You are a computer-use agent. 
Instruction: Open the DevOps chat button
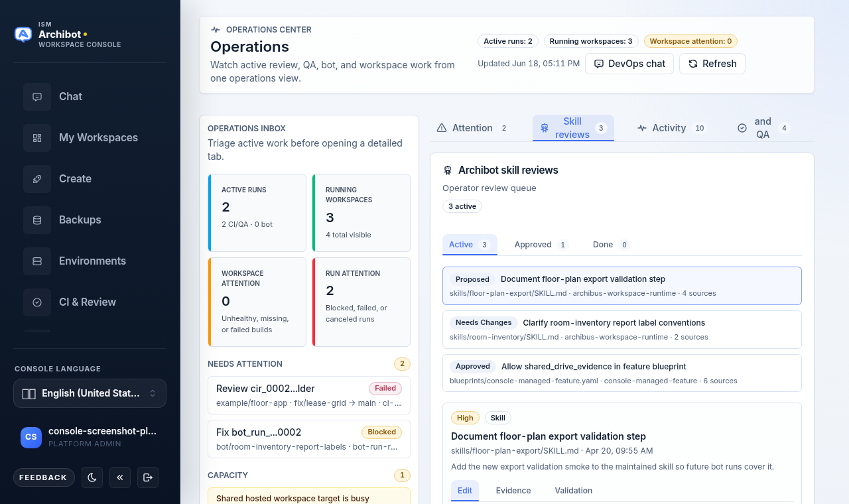click(x=629, y=64)
